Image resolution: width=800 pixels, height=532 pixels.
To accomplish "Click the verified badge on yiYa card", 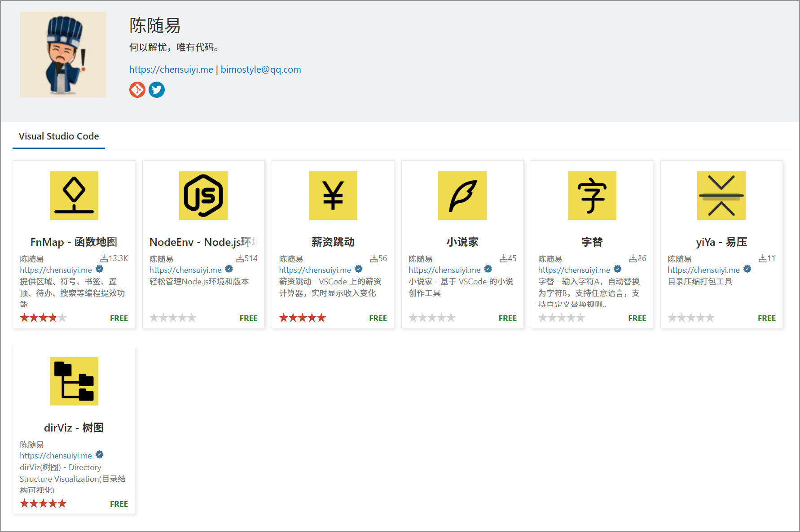I will pyautogui.click(x=747, y=269).
